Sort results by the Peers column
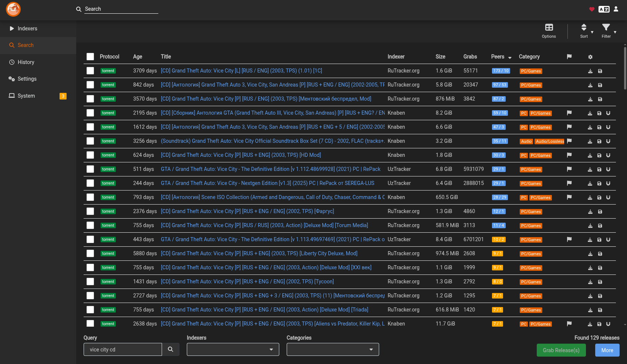 click(501, 57)
